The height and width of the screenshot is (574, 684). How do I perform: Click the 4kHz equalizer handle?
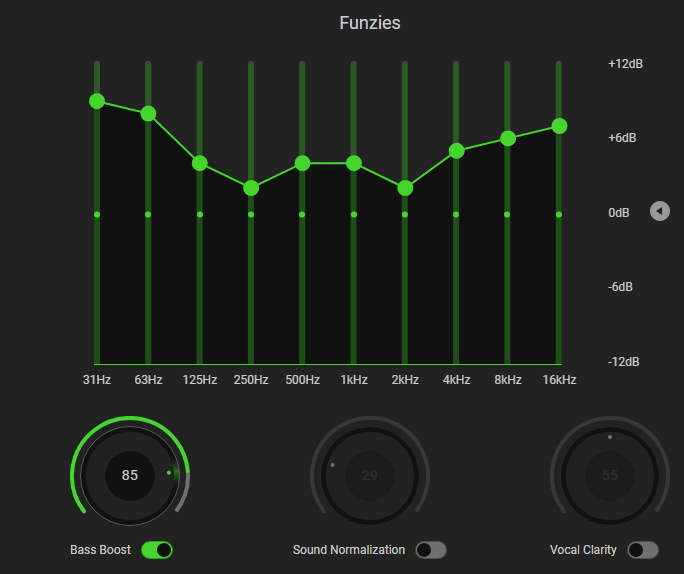click(x=457, y=151)
